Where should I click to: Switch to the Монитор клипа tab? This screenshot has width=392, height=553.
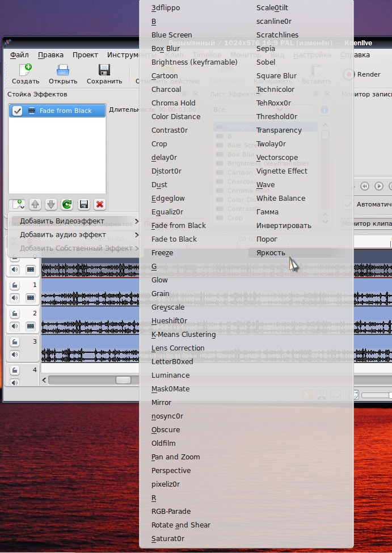(366, 223)
